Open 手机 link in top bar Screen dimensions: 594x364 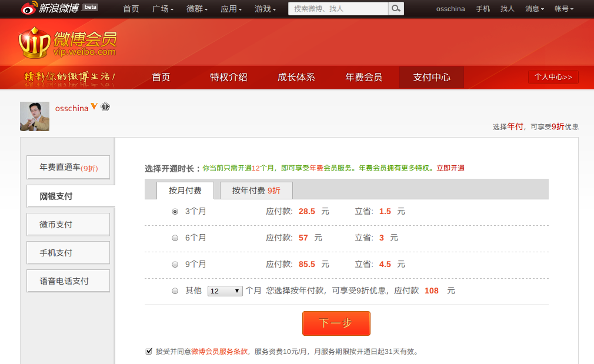[x=483, y=9]
